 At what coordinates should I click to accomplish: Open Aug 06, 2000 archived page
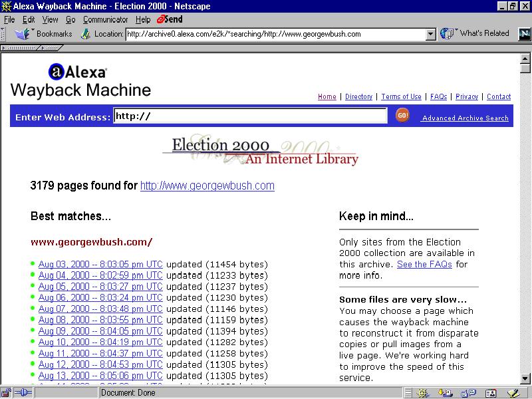pos(100,297)
